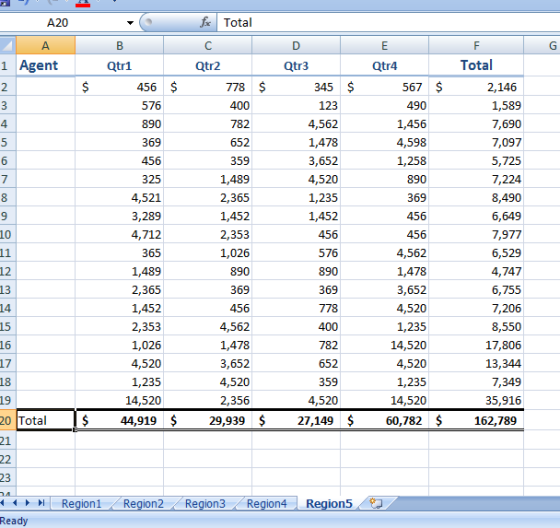
Task: Select the grand total cell 162,789
Action: coord(476,420)
